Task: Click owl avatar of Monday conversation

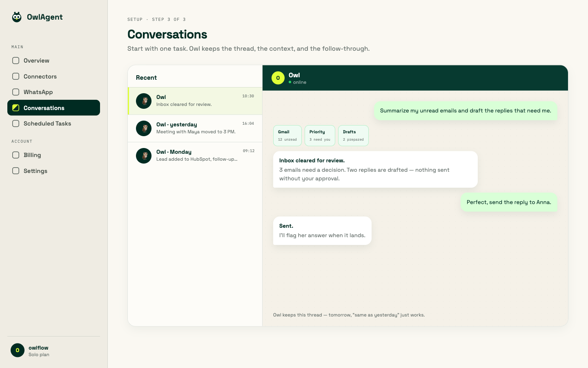Action: [144, 156]
